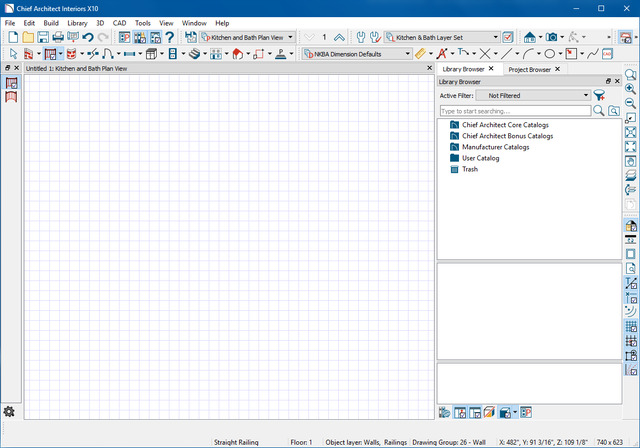The height and width of the screenshot is (448, 640).
Task: Select the arrow Select Objects tool
Action: (x=12, y=53)
